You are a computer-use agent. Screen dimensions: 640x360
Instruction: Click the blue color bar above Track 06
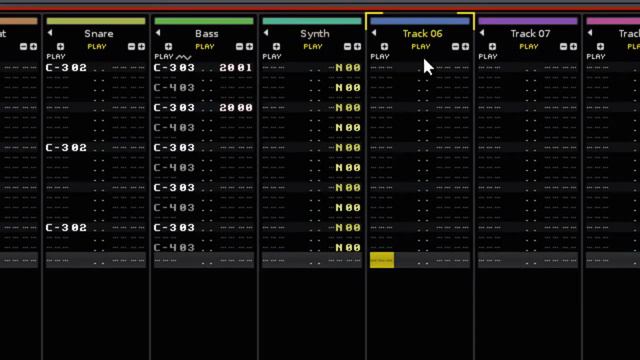click(x=420, y=21)
